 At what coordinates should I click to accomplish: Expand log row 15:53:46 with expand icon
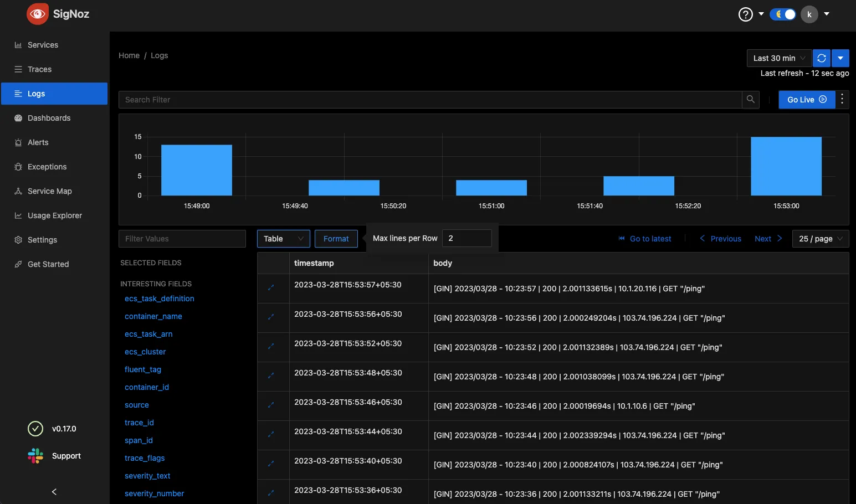(271, 405)
